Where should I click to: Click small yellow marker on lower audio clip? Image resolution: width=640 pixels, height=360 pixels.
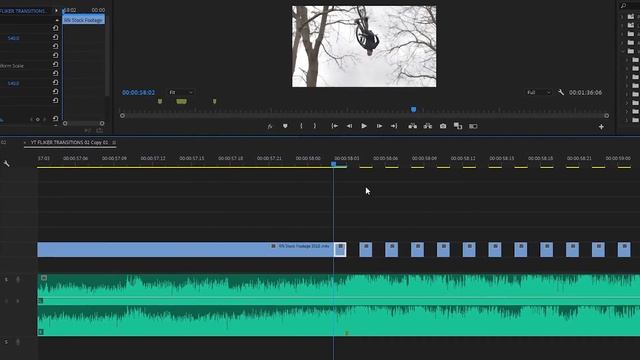tap(347, 333)
